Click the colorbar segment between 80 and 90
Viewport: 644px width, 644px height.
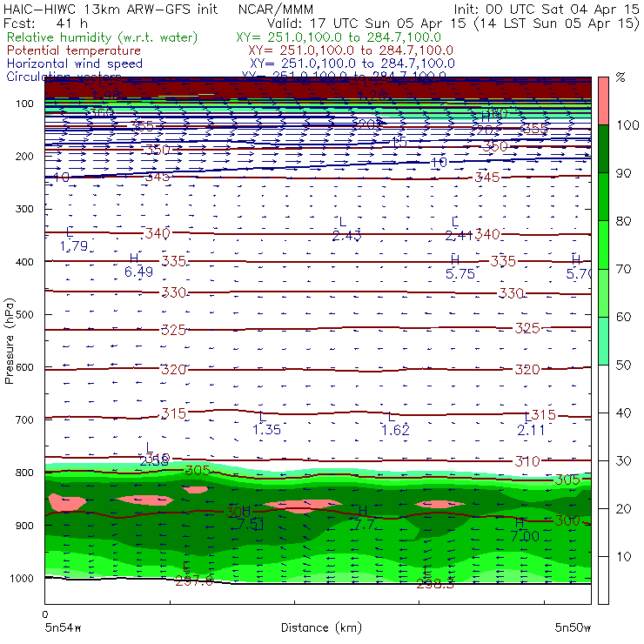click(x=603, y=197)
